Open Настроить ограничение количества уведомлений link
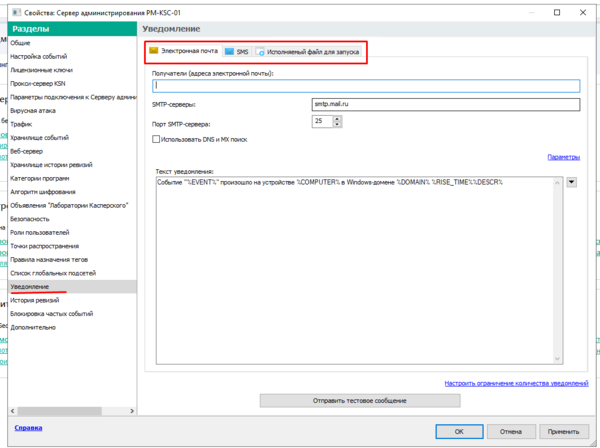Screen dimensions: 600x448 [x=516, y=383]
